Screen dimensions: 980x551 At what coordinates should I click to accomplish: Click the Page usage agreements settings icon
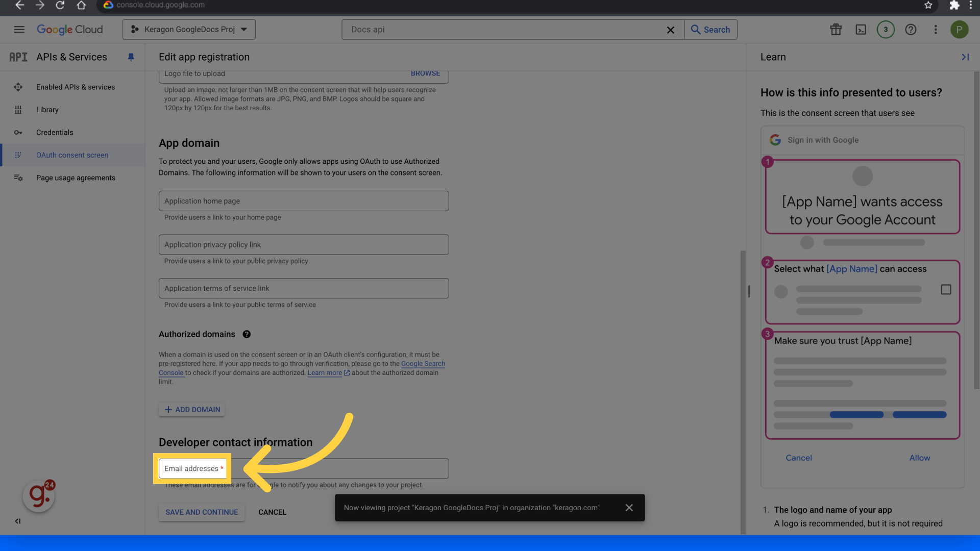tap(18, 178)
